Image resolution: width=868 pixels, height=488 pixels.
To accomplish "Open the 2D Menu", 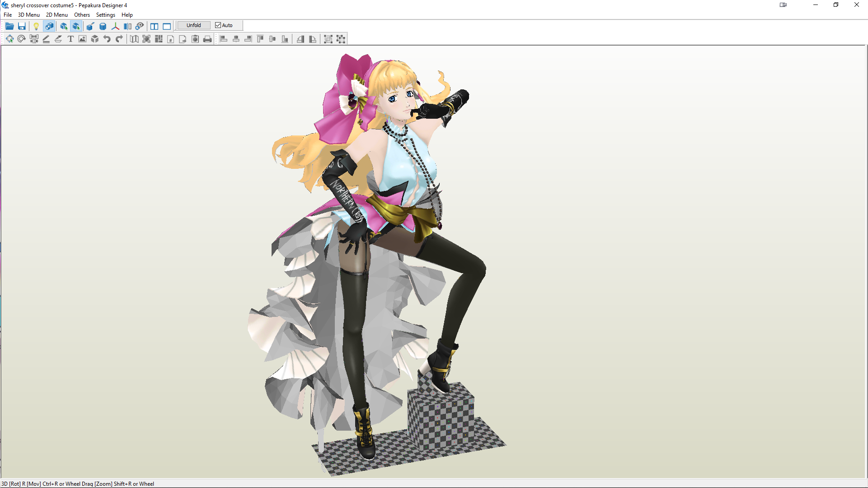I will coord(57,15).
